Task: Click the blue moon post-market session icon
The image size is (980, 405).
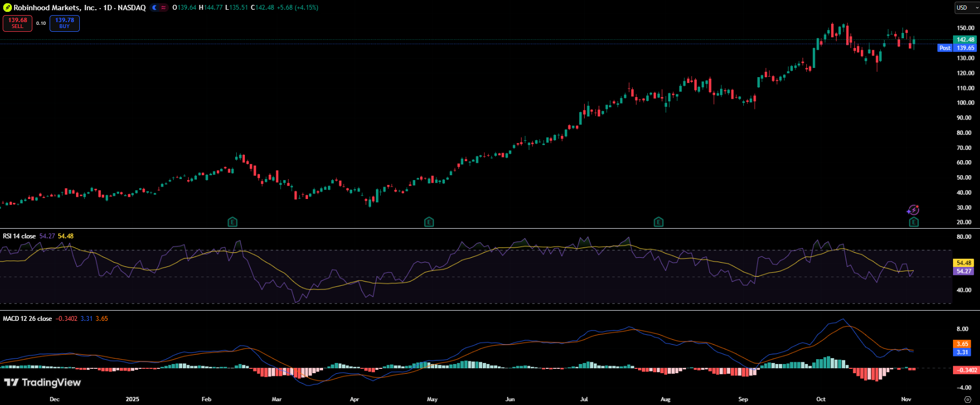Action: [155, 8]
